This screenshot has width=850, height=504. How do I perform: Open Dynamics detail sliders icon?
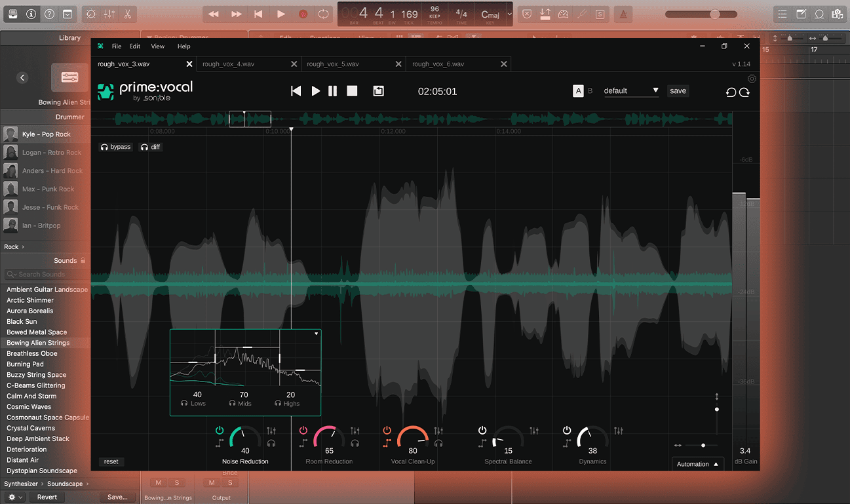pyautogui.click(x=619, y=431)
